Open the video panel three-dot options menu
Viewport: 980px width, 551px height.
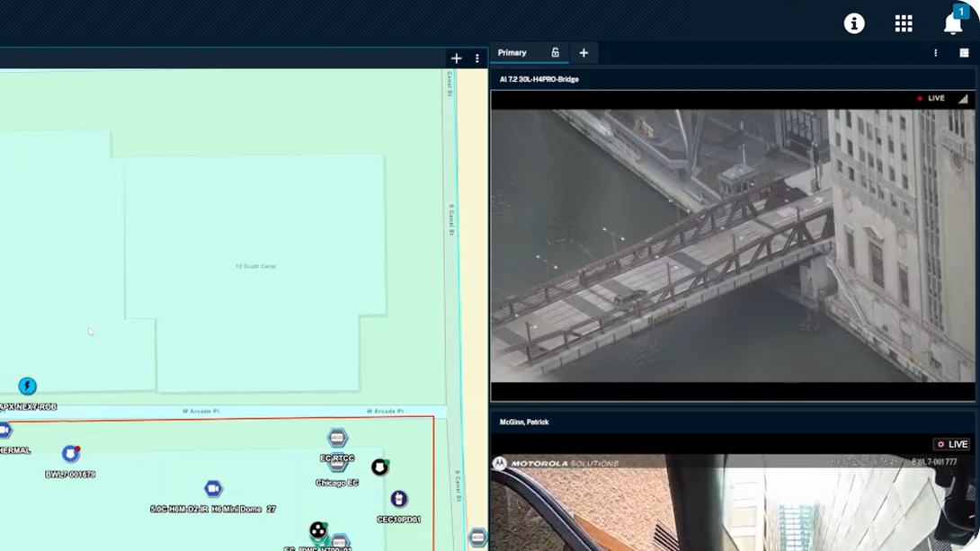pyautogui.click(x=936, y=53)
